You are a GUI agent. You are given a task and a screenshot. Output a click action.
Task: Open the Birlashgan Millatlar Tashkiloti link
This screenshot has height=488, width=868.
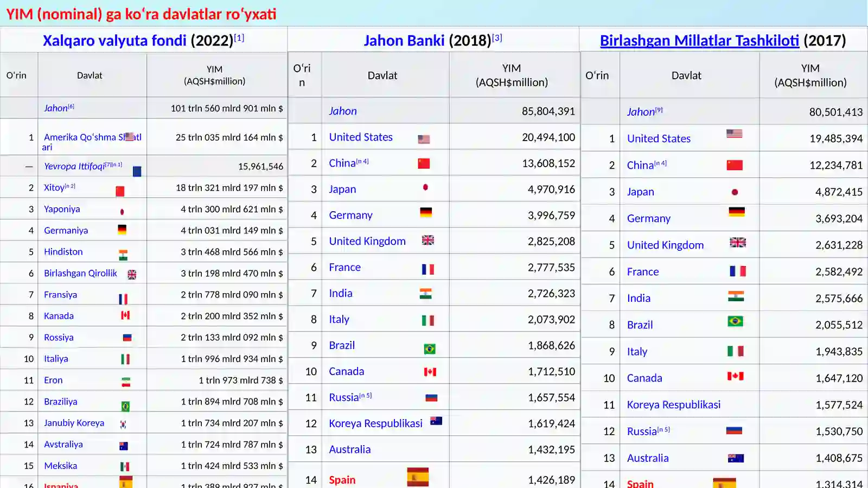pyautogui.click(x=699, y=41)
